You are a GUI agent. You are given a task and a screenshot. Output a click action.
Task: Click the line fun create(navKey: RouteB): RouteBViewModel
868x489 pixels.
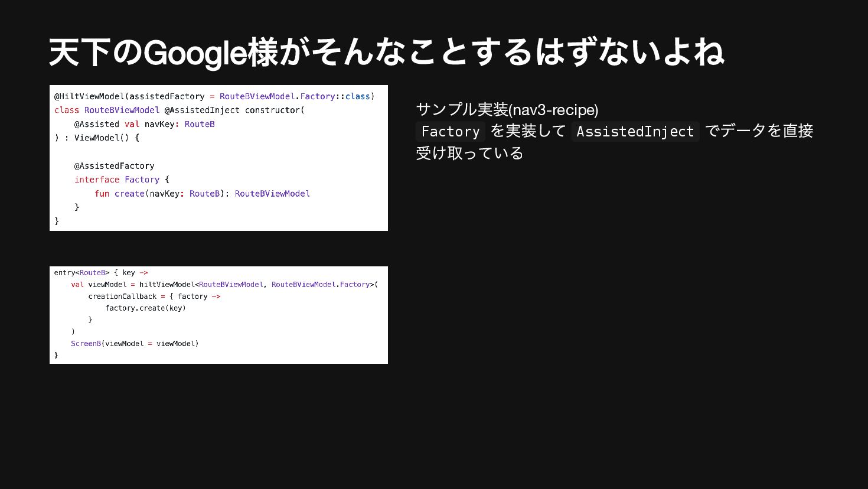click(x=202, y=194)
